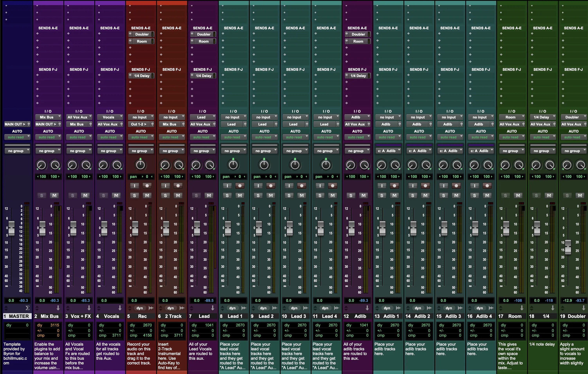Image resolution: width=588 pixels, height=374 pixels.
Task: Solo the Lead 4 track
Action: point(320,196)
